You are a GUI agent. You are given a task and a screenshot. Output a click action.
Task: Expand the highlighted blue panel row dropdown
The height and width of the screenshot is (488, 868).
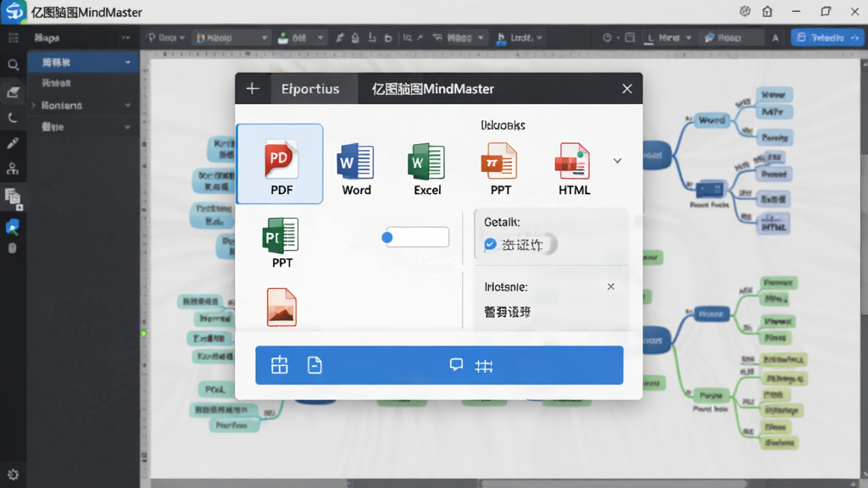pos(128,63)
